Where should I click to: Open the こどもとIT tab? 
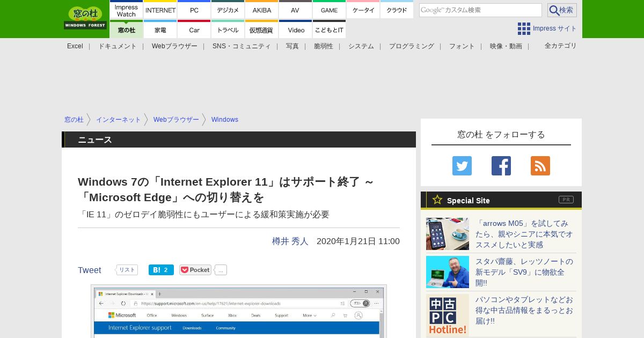330,30
